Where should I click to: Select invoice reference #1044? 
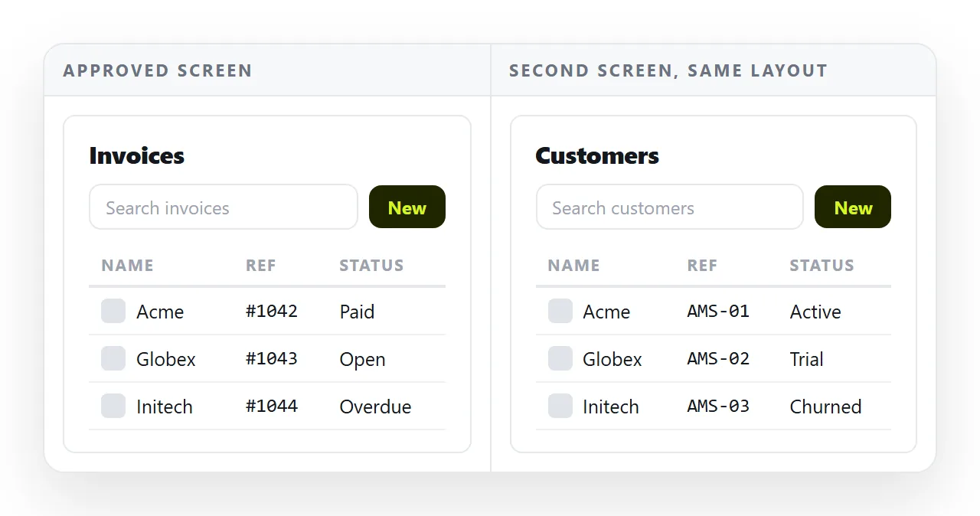point(272,407)
